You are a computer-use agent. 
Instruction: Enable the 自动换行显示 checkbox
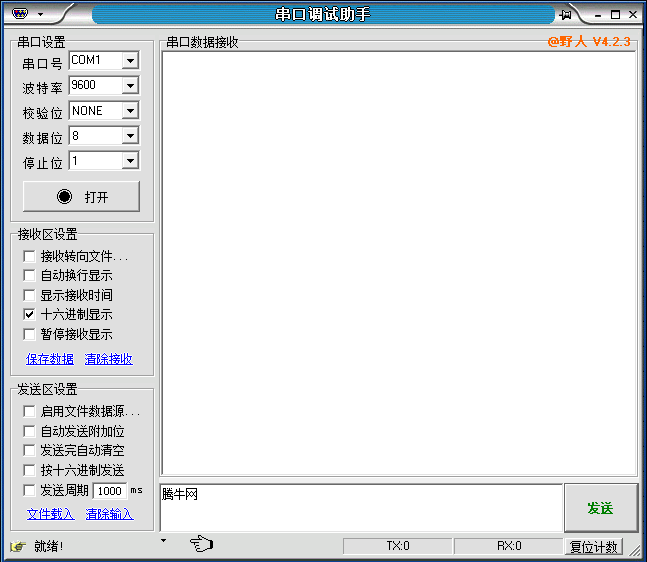click(29, 275)
